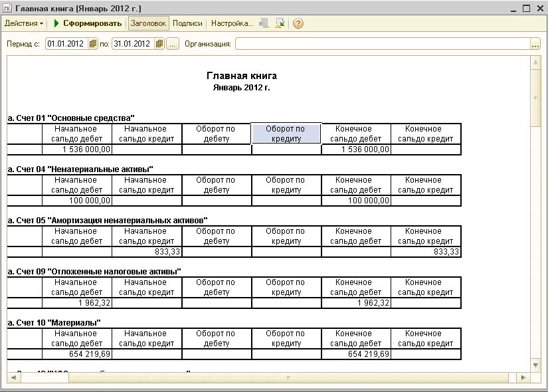
Task: Click opening credit cell 833,33 of Счет 05
Action: click(x=146, y=251)
